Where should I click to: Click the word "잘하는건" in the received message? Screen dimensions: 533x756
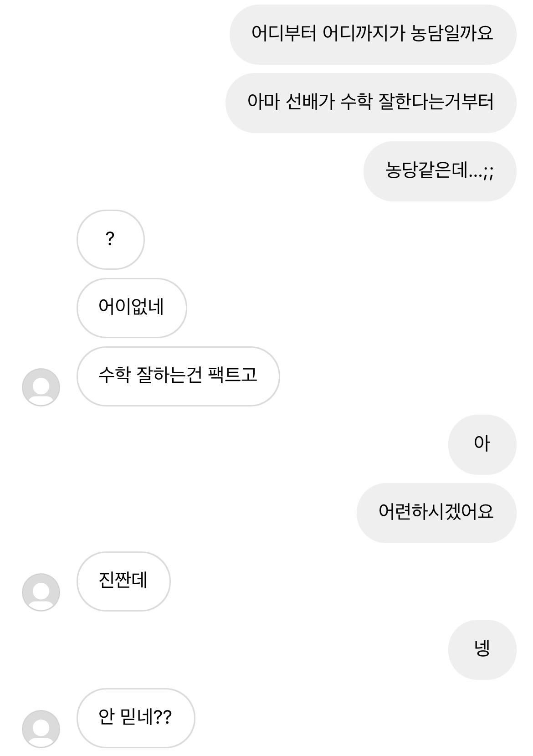[169, 375]
